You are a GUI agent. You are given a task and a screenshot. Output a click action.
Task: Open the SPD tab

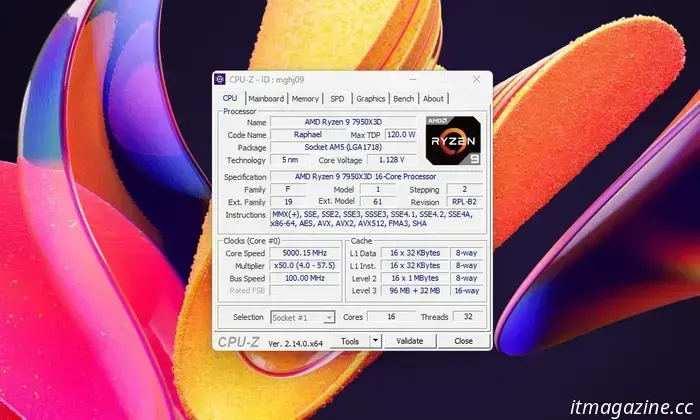coord(337,99)
